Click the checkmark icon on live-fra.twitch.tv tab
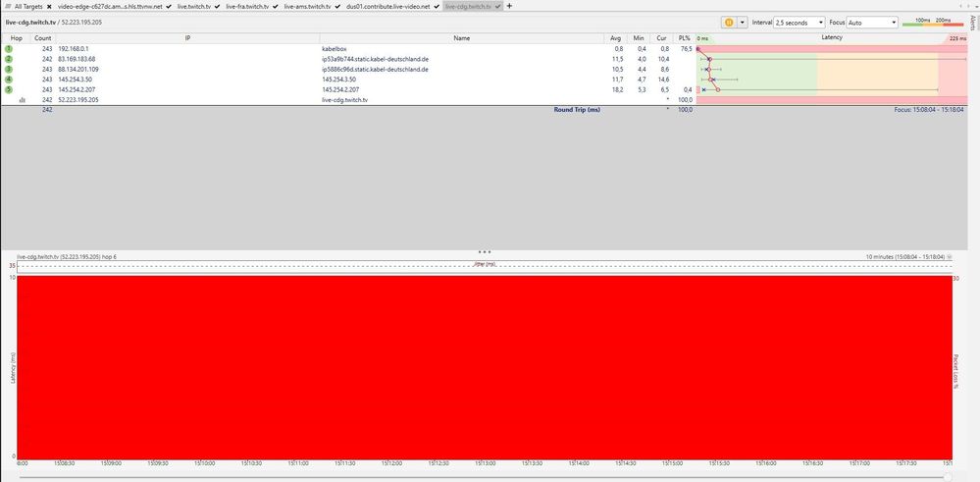This screenshot has width=980, height=482. pyautogui.click(x=275, y=6)
